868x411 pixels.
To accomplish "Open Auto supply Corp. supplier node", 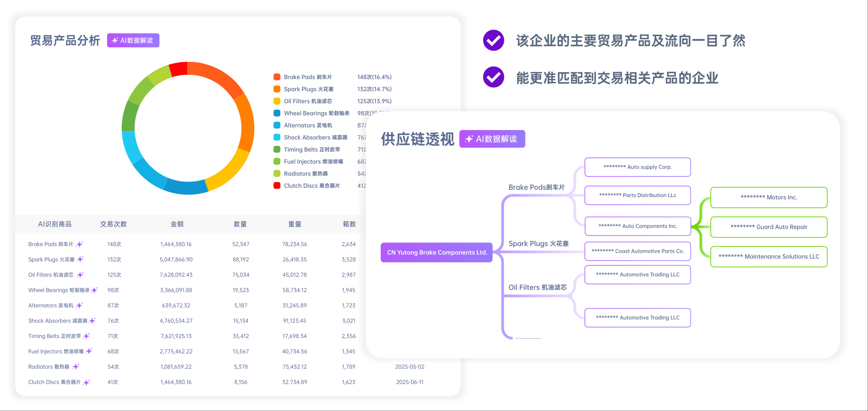I will (x=638, y=167).
